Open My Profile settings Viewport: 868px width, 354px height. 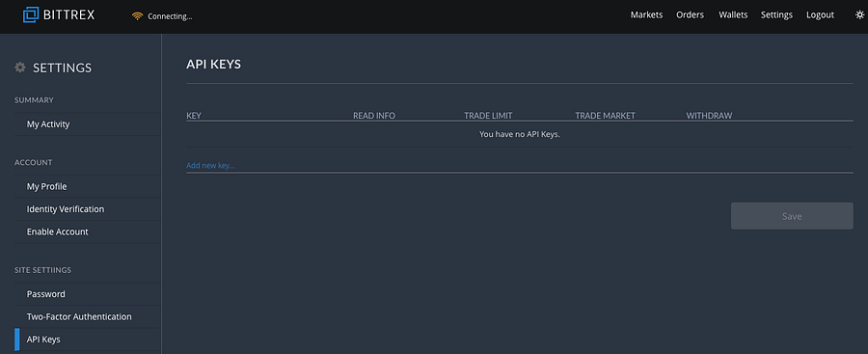(88, 187)
